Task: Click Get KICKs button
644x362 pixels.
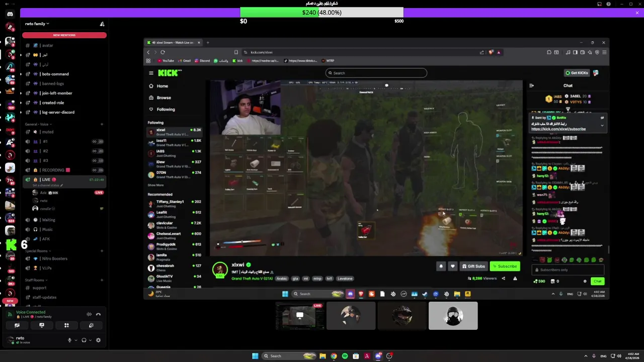Action: pos(577,73)
